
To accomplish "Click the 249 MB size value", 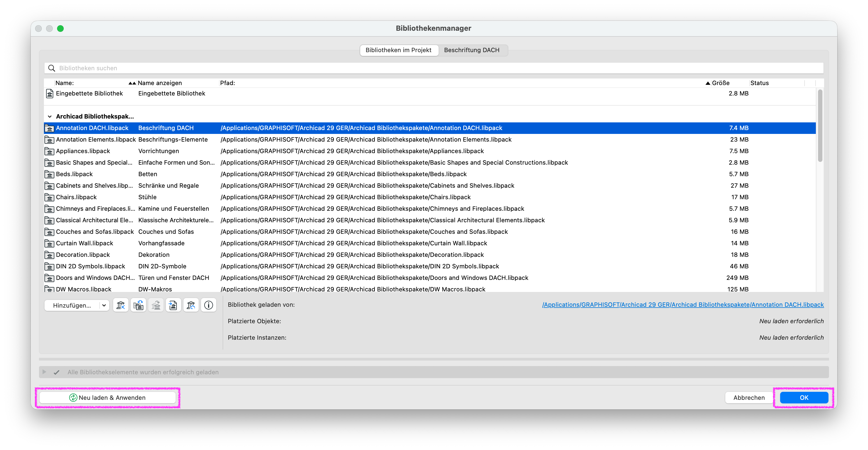I will coord(737,278).
